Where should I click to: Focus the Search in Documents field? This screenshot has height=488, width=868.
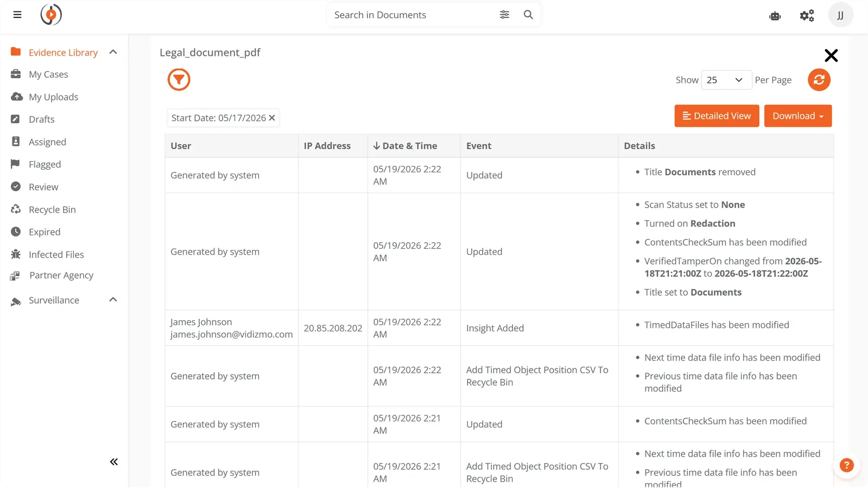pyautogui.click(x=411, y=15)
